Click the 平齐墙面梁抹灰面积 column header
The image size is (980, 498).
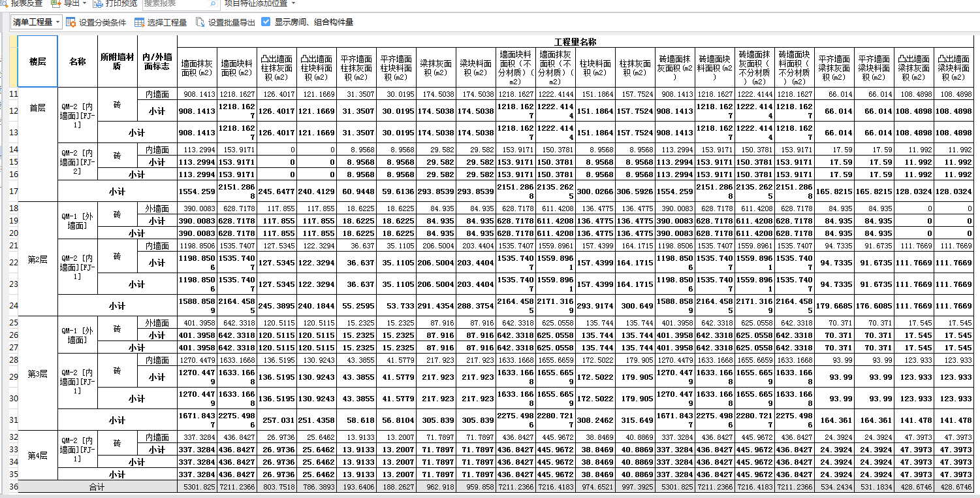834,68
